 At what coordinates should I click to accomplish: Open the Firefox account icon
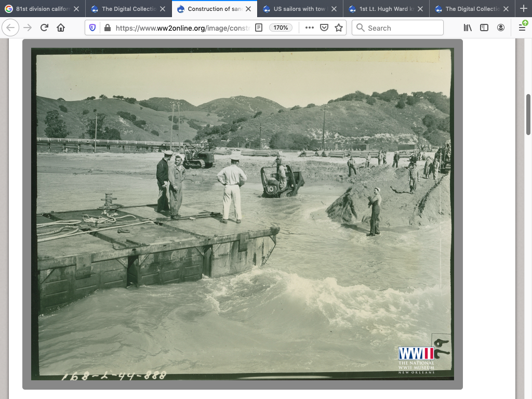pos(501,28)
